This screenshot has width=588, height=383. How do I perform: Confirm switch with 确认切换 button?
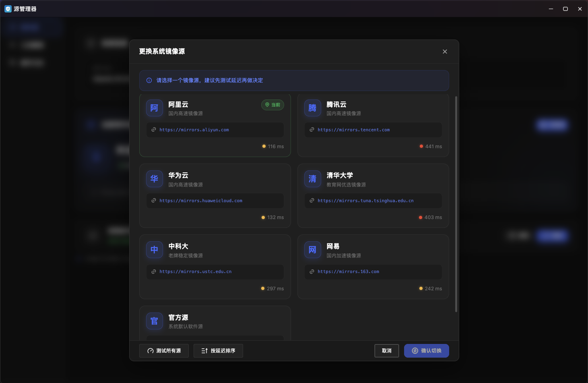click(x=427, y=351)
